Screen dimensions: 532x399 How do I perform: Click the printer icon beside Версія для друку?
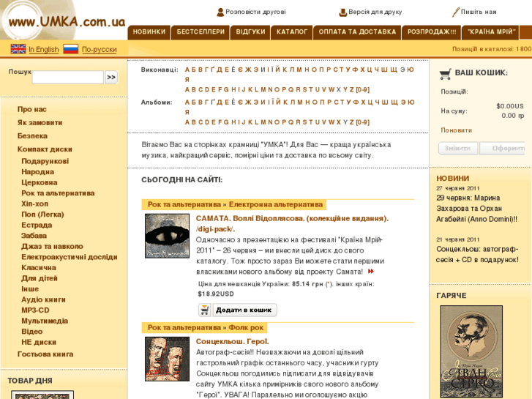coord(343,12)
